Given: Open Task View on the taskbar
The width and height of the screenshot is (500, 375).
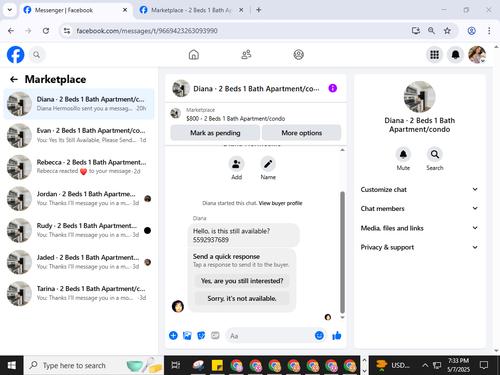Looking at the screenshot, I should click(176, 365).
